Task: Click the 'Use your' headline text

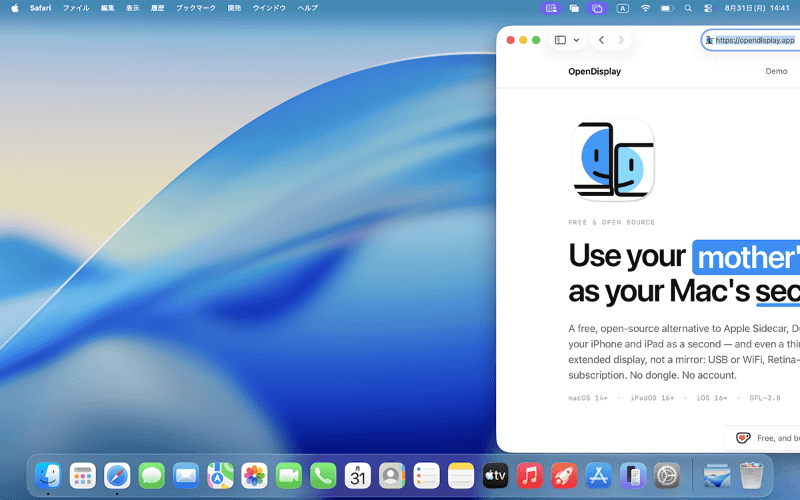Action: [x=627, y=256]
